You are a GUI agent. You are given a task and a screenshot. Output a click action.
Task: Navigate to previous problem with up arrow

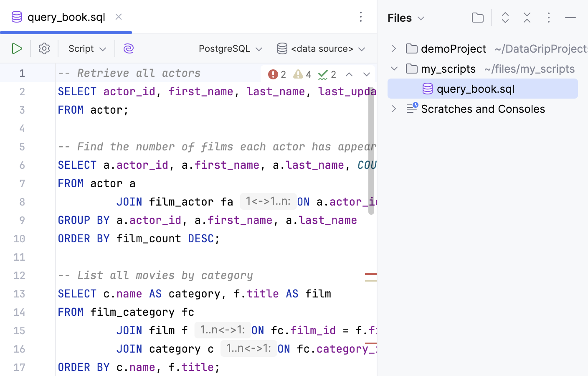[x=349, y=74]
